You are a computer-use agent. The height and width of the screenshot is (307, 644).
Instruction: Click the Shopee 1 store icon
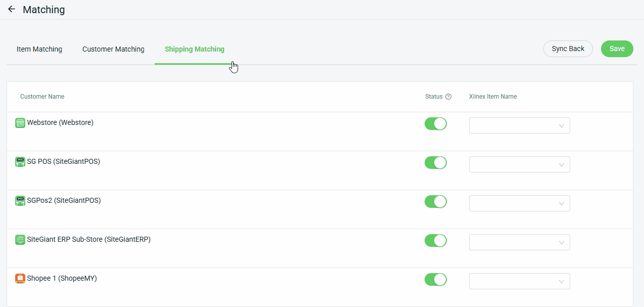tap(20, 279)
